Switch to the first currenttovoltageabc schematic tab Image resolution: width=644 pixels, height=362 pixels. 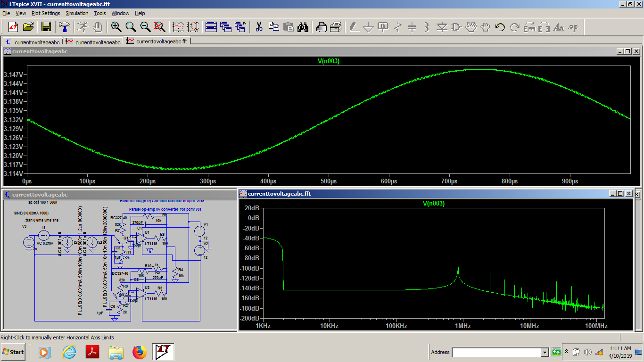(x=33, y=41)
